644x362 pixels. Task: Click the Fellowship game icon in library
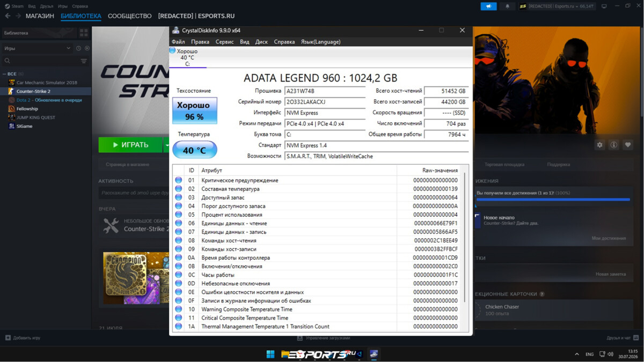[x=12, y=108]
